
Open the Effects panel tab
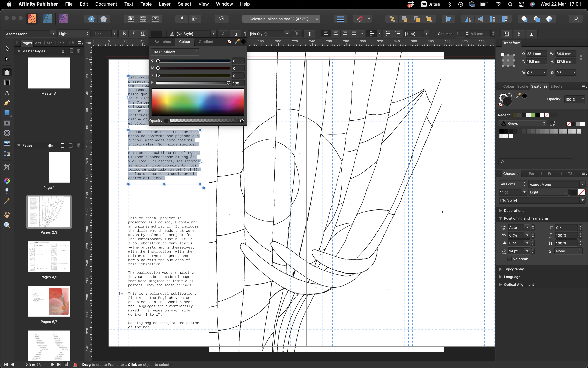[x=556, y=86]
